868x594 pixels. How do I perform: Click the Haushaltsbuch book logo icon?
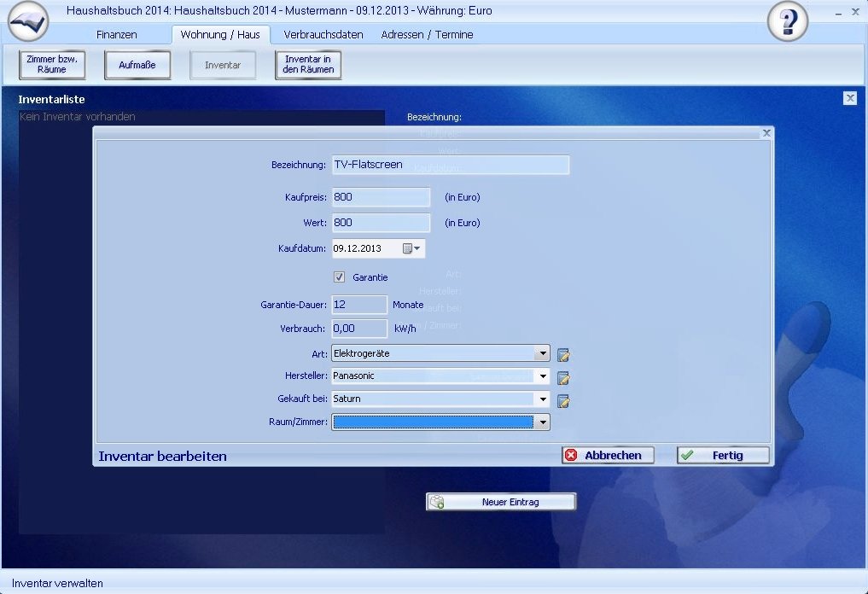pyautogui.click(x=28, y=21)
